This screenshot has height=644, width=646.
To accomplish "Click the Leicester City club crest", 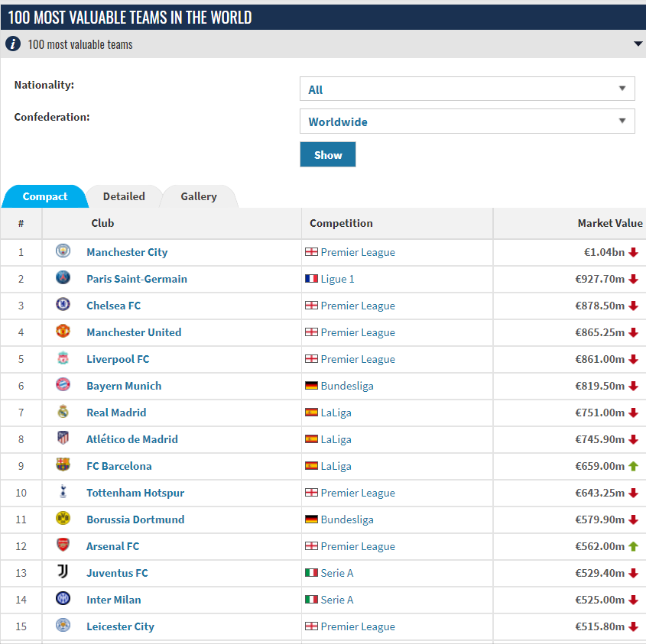I will [63, 626].
